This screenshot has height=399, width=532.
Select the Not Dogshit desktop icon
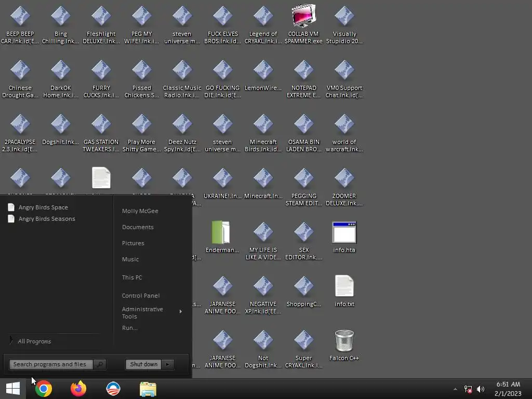point(263,349)
